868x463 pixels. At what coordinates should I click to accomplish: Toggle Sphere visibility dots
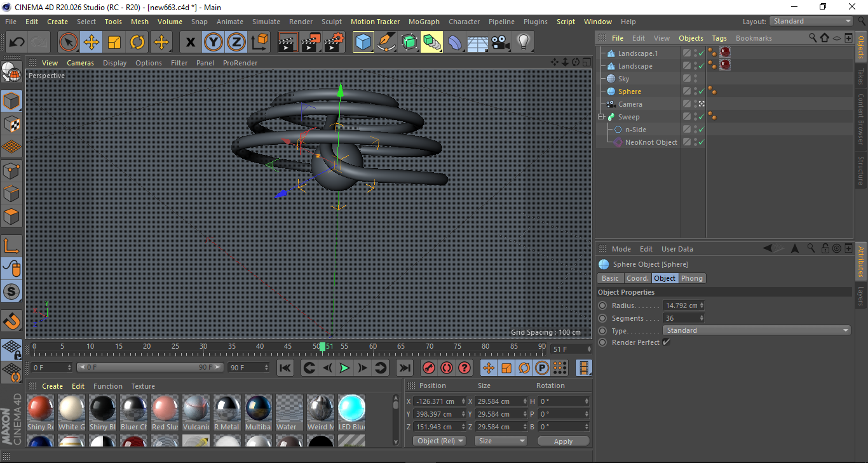[695, 91]
